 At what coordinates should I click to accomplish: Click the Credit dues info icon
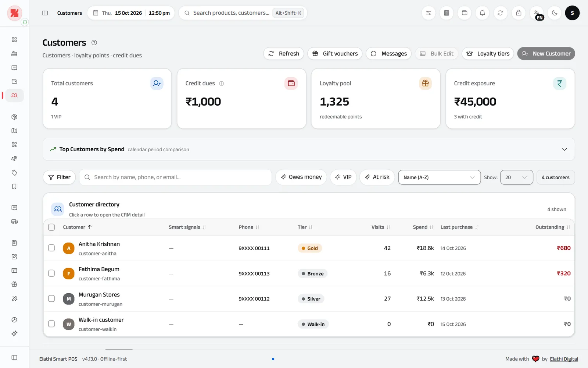[x=222, y=84]
